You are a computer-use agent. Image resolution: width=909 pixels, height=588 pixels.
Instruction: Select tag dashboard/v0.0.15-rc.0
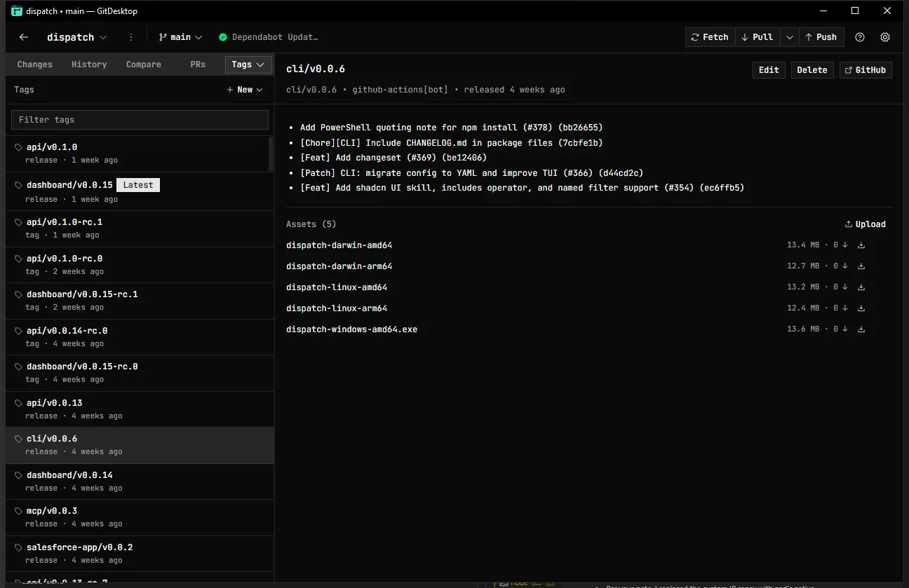(x=140, y=373)
